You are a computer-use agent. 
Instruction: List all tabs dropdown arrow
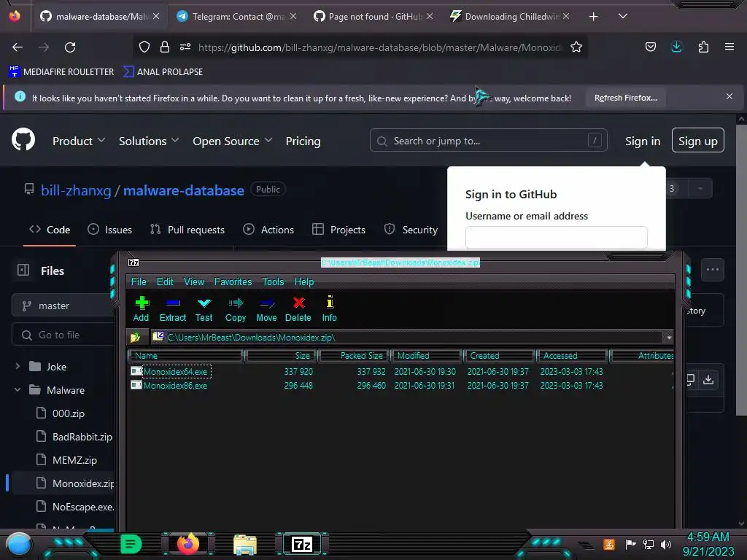pos(623,16)
